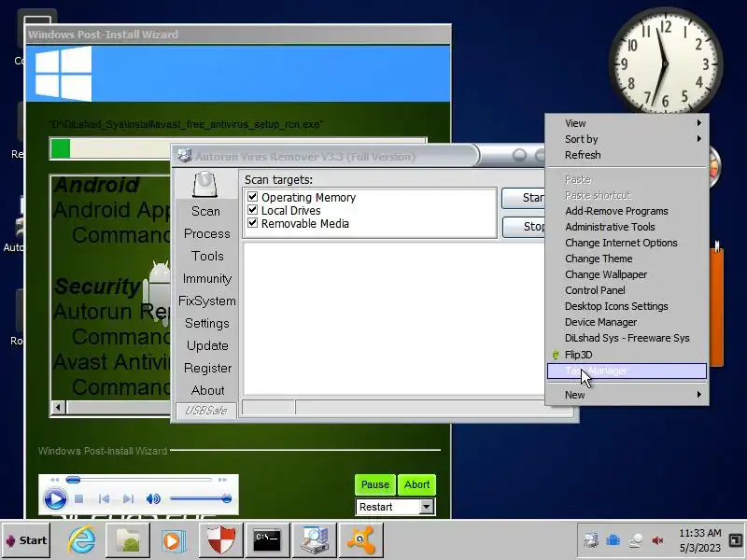Click the computer tray icon
Screen dimensions: 747x560
tap(591, 540)
